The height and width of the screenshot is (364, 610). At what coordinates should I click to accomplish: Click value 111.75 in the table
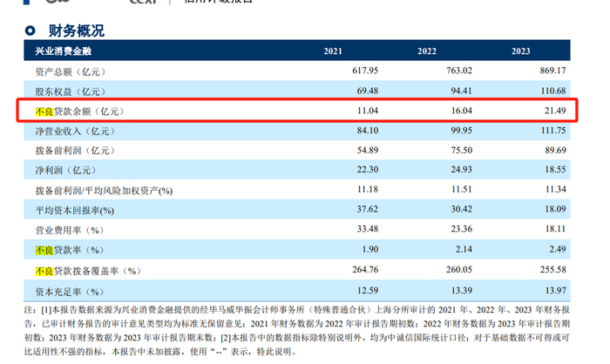pos(553,131)
